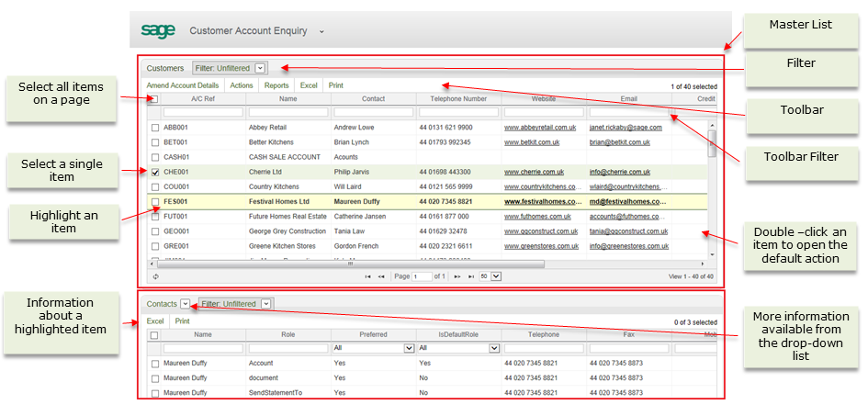Tick the checkbox for COU001

point(155,187)
